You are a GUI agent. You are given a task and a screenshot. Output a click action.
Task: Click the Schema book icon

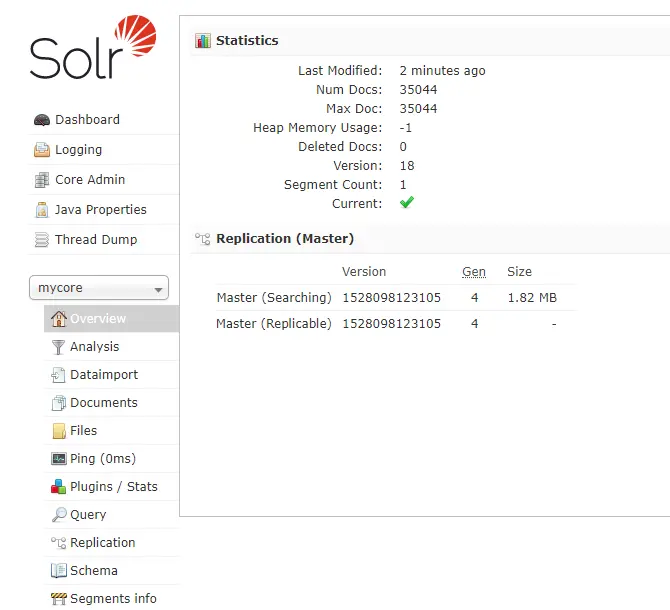click(59, 571)
